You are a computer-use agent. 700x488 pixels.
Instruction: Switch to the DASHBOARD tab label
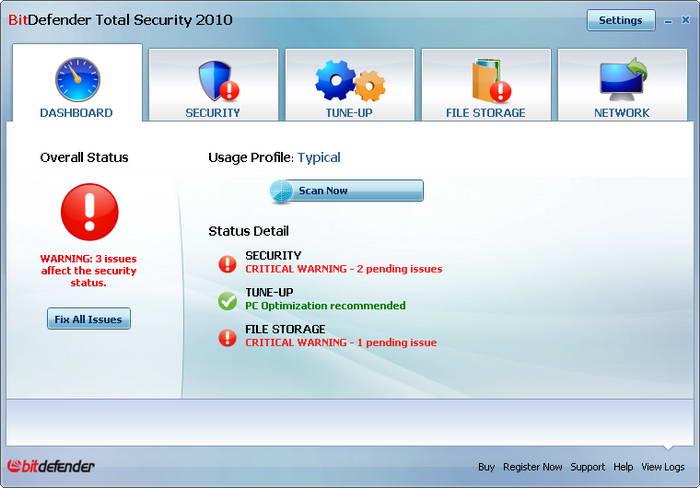click(x=76, y=113)
